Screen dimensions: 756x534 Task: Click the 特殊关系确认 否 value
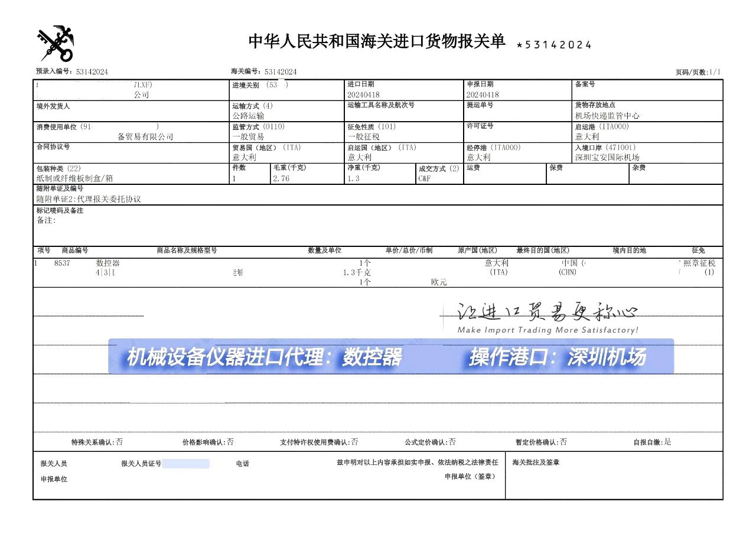[119, 442]
